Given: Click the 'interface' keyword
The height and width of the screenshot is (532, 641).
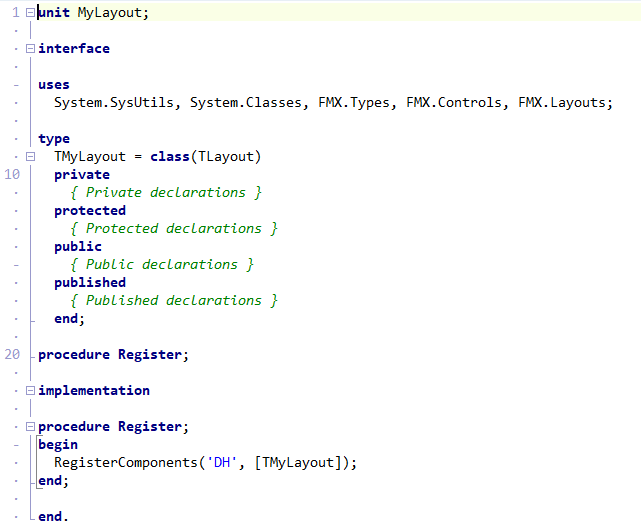Looking at the screenshot, I should tap(74, 49).
